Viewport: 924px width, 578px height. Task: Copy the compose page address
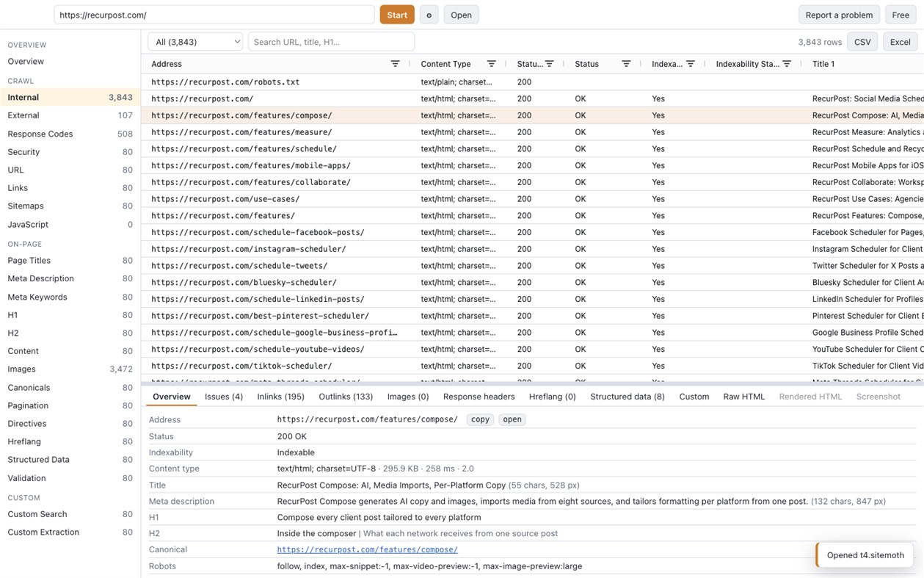pyautogui.click(x=480, y=419)
